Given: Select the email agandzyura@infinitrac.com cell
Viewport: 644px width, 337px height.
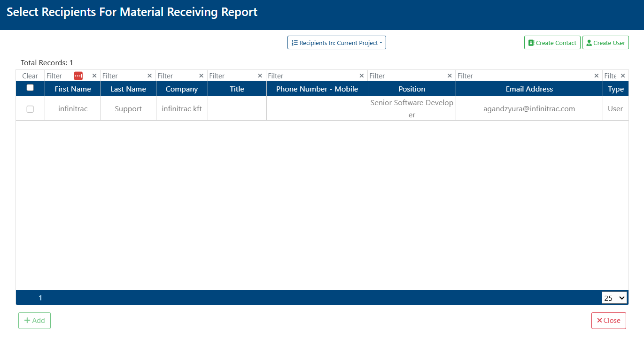Looking at the screenshot, I should (x=529, y=108).
